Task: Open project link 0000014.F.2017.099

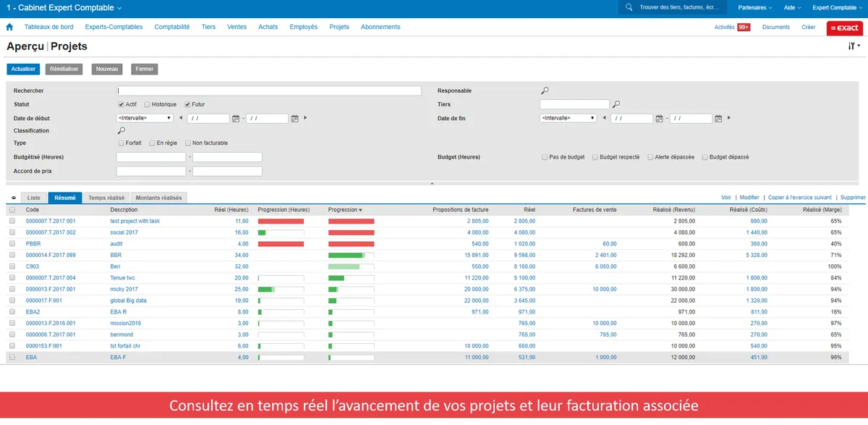Action: point(51,255)
